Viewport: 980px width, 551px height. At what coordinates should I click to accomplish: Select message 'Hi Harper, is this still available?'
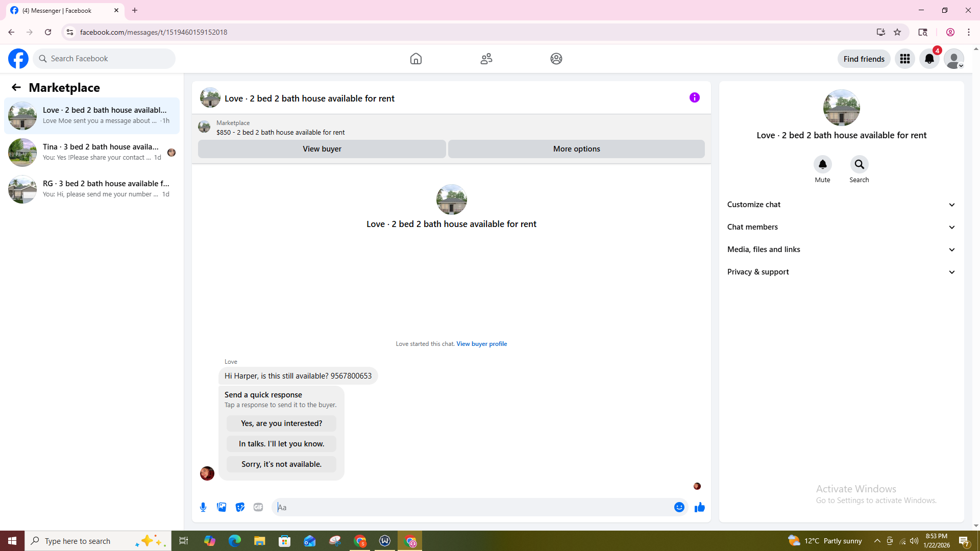(x=298, y=376)
